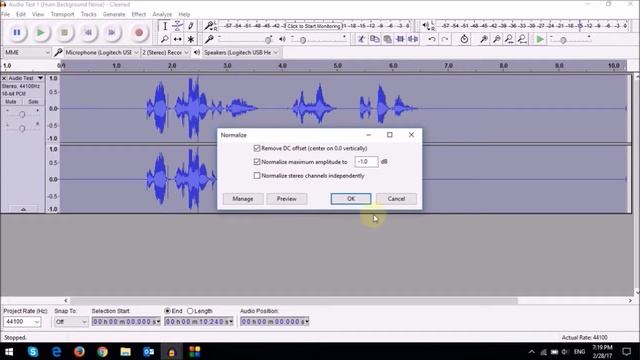
Task: Close the Audio Test track with X
Action: [4, 78]
